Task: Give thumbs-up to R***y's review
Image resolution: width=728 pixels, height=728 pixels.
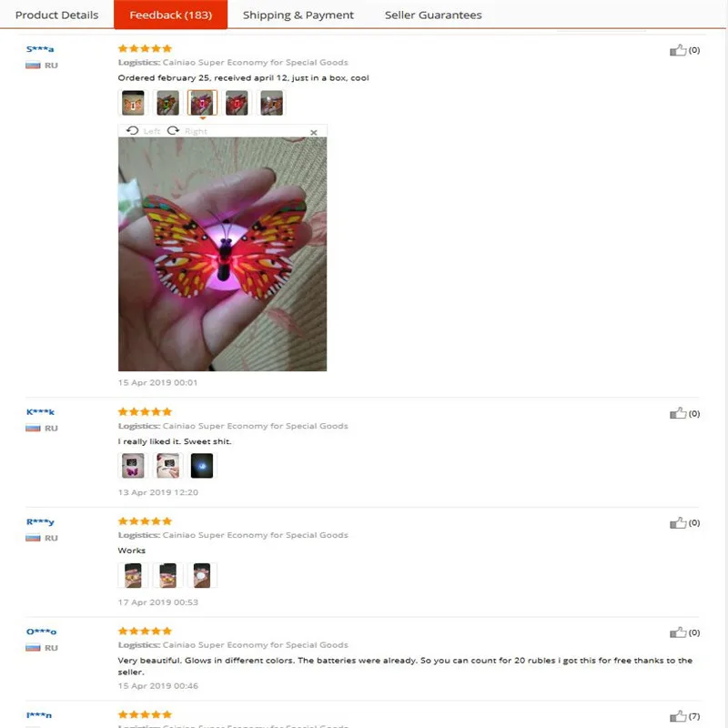Action: pos(677,522)
